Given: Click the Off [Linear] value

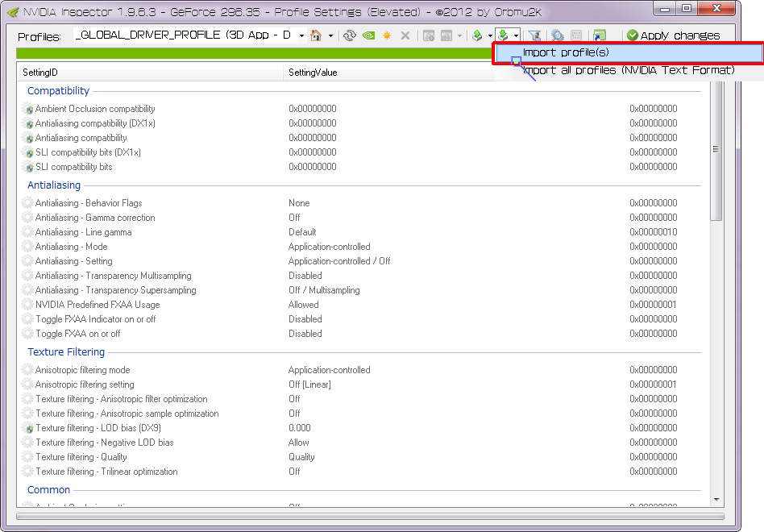Looking at the screenshot, I should [310, 384].
